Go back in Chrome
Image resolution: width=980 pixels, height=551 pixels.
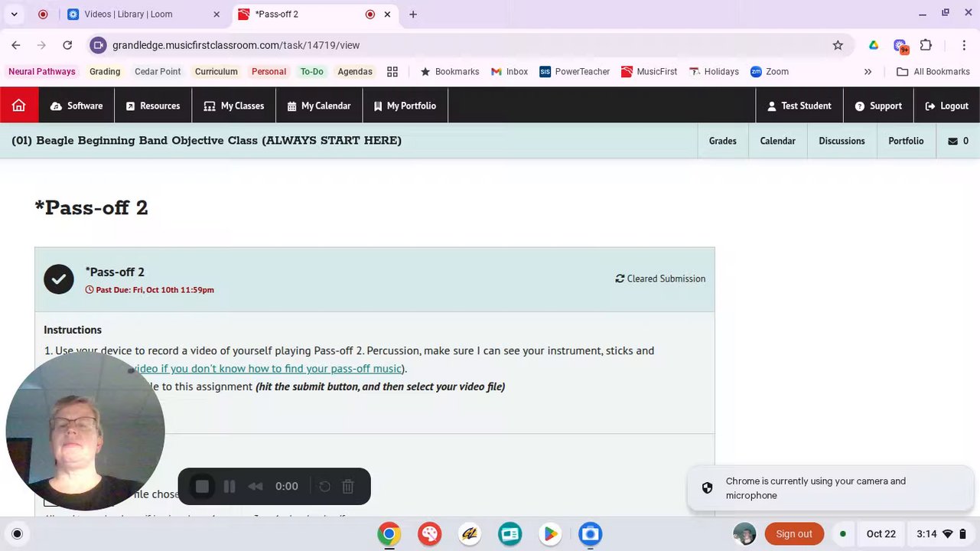click(16, 45)
